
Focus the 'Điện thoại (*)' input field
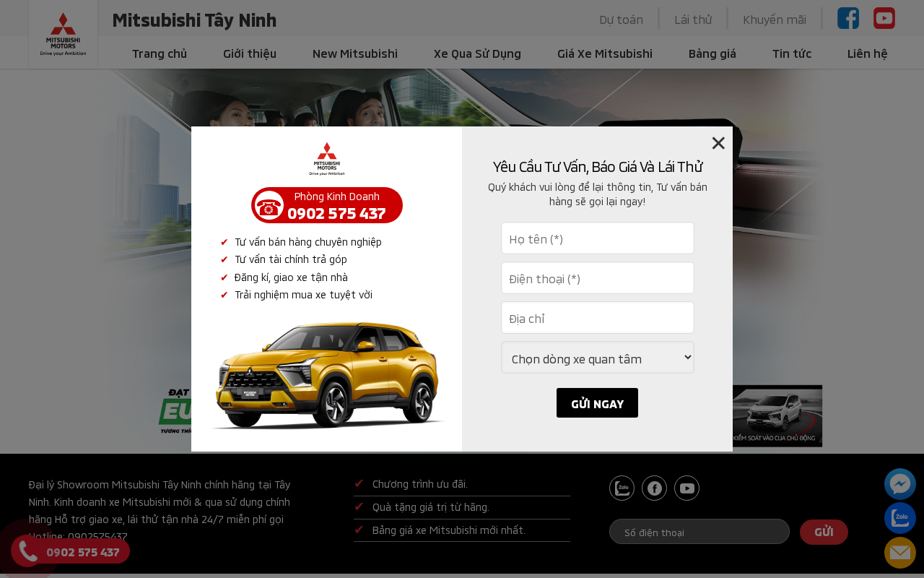click(598, 278)
